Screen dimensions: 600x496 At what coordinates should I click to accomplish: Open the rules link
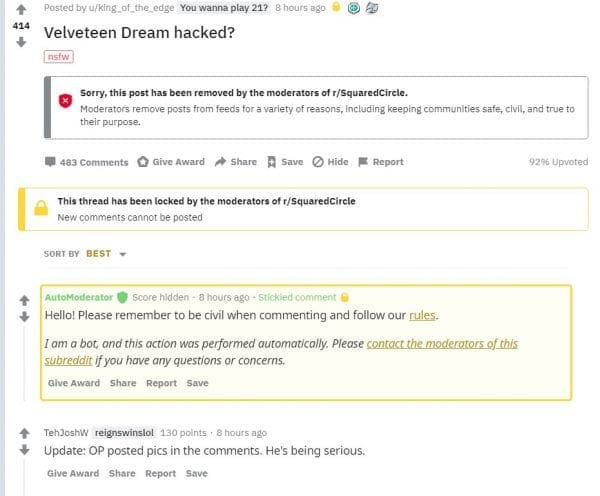[422, 316]
